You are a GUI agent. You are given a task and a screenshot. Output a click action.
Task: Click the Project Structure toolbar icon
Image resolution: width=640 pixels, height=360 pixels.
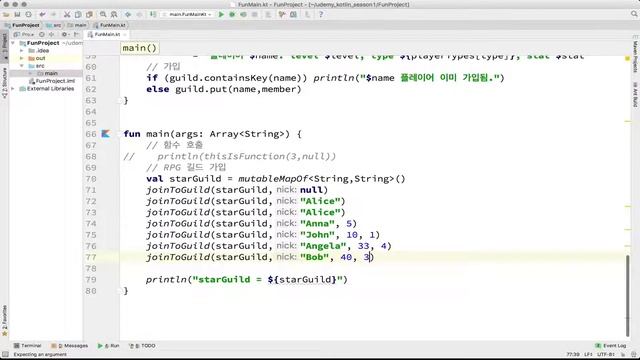[x=293, y=14]
